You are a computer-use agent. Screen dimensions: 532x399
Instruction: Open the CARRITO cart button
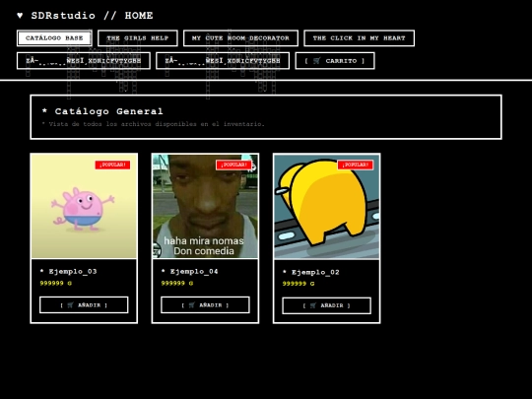(x=335, y=61)
